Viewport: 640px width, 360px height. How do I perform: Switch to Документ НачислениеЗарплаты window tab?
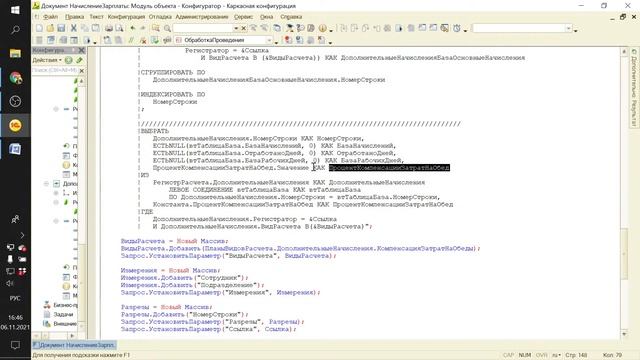point(74,345)
